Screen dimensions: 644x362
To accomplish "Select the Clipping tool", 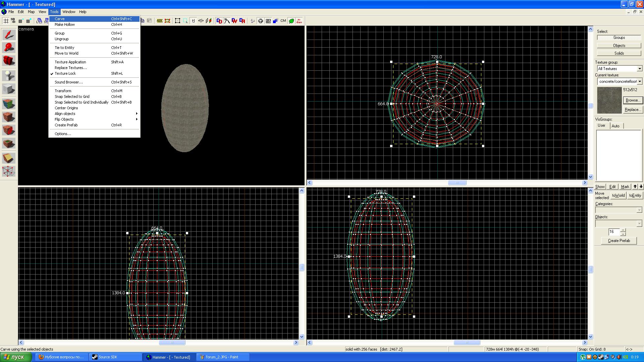I will coord(9,158).
